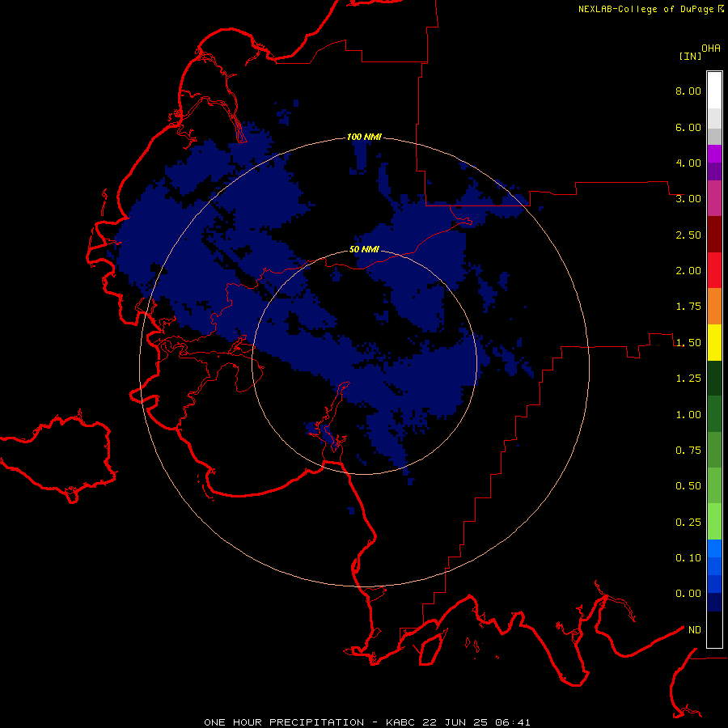Click the 0.10 legend value

pyautogui.click(x=688, y=558)
